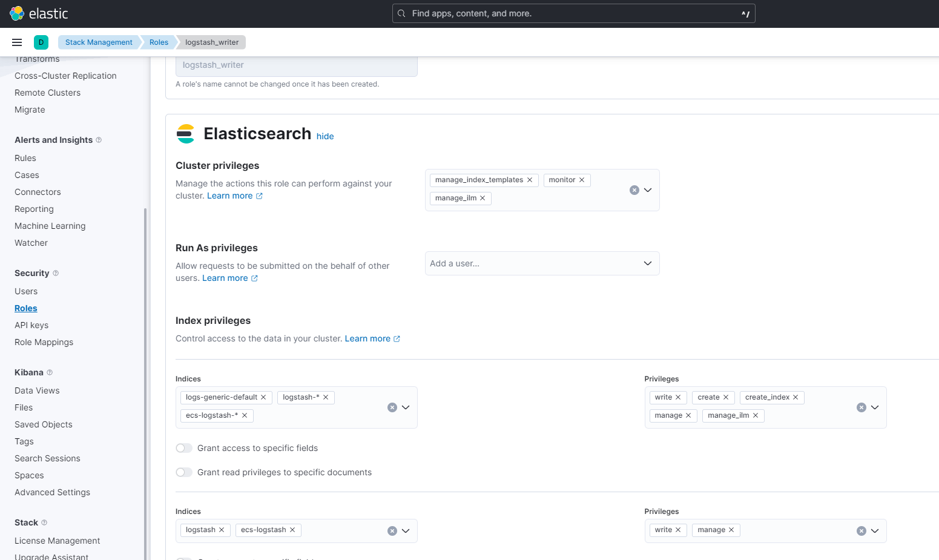
Task: Expand first Privileges combo box
Action: (875, 407)
